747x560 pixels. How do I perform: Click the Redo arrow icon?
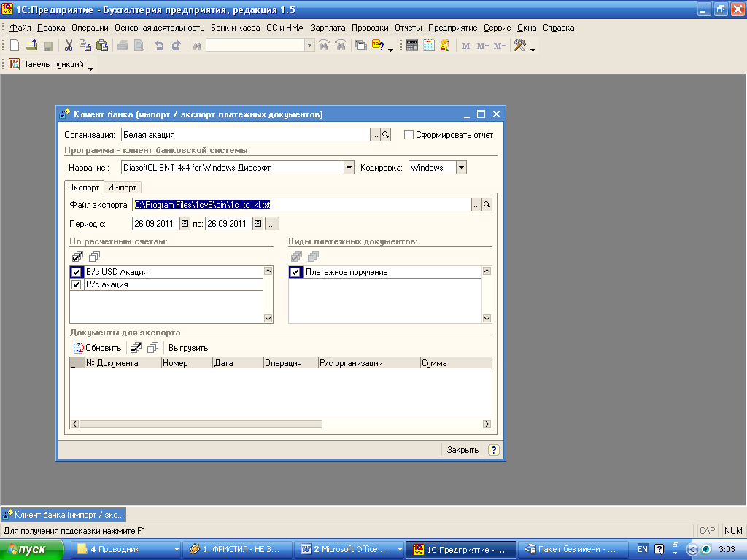[176, 45]
